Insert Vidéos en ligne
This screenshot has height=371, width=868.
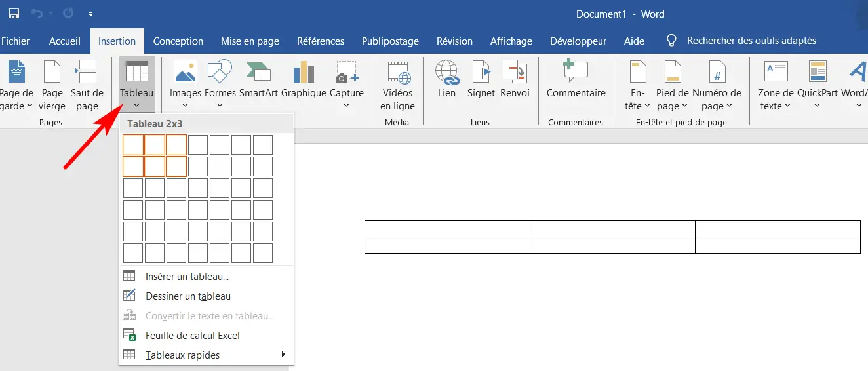click(398, 85)
